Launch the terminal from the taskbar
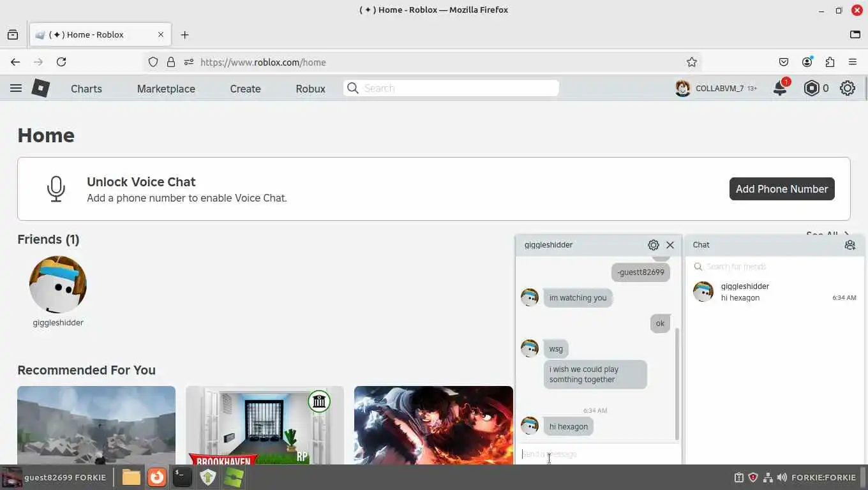This screenshot has height=490, width=868. [x=182, y=477]
